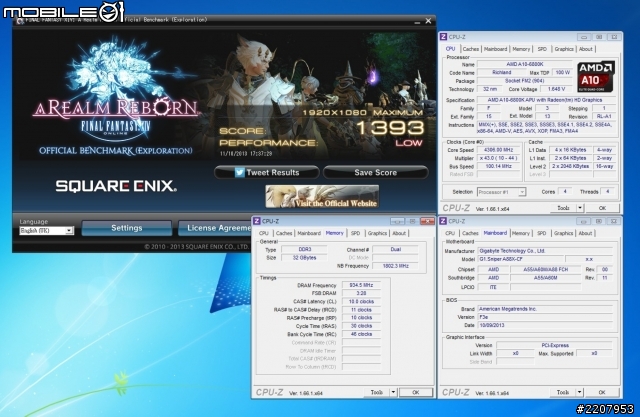Open the Tools dropdown arrow in the Memory window
This screenshot has width=640, height=417.
pos(393,392)
